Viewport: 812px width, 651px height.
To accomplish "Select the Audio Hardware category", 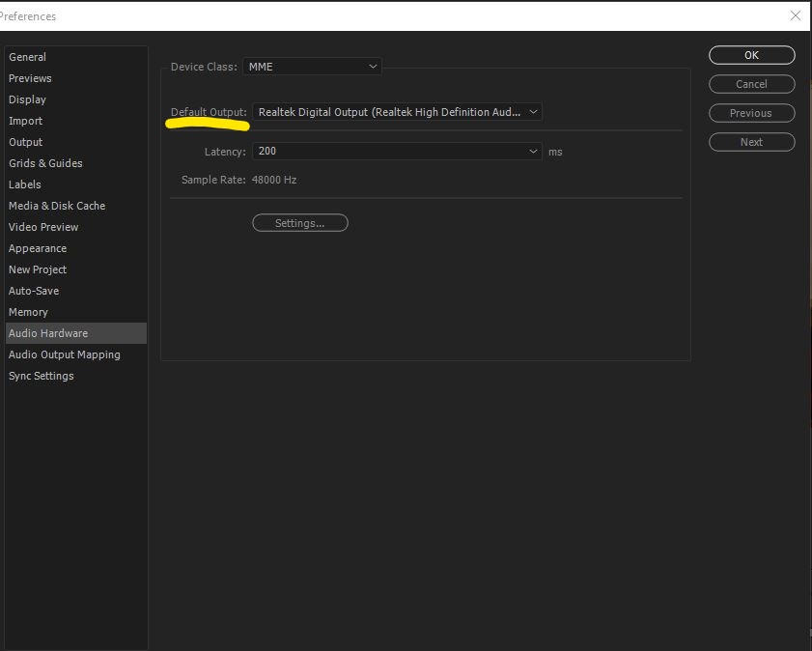I will click(x=76, y=333).
